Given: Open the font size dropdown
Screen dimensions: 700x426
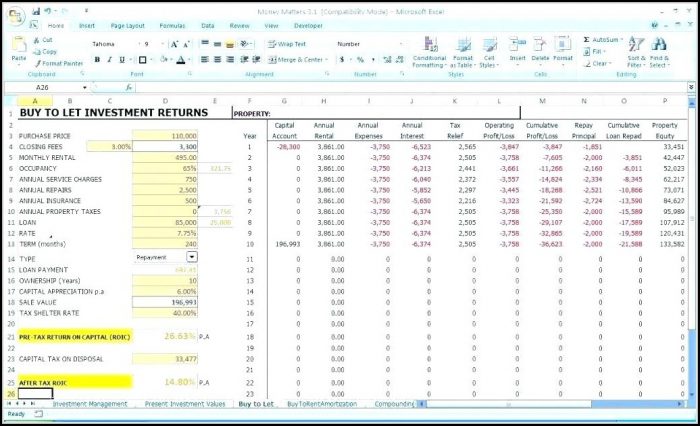Looking at the screenshot, I should [x=162, y=44].
